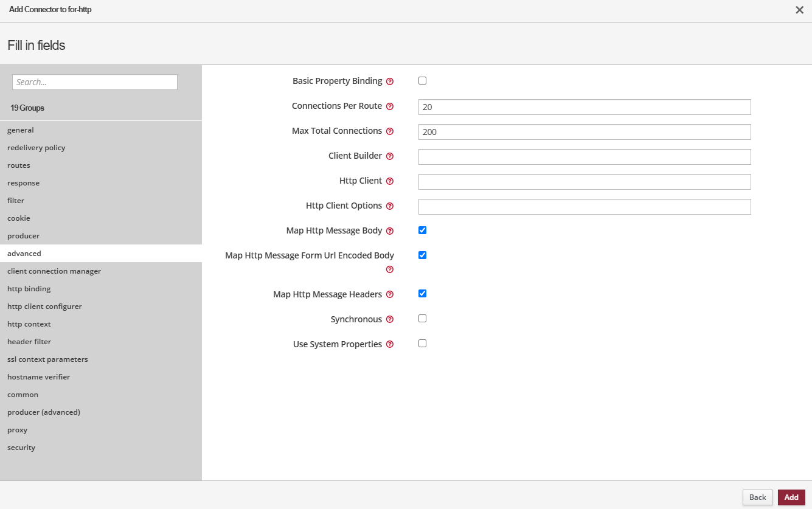Enable the Basic Property Binding checkbox
This screenshot has width=812, height=509.
coord(423,81)
